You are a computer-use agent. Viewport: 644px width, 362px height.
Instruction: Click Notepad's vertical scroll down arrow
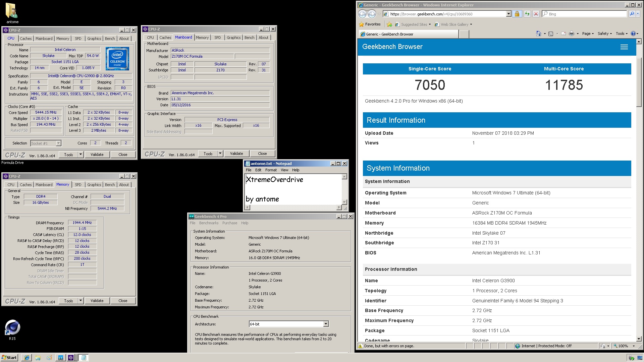(344, 202)
